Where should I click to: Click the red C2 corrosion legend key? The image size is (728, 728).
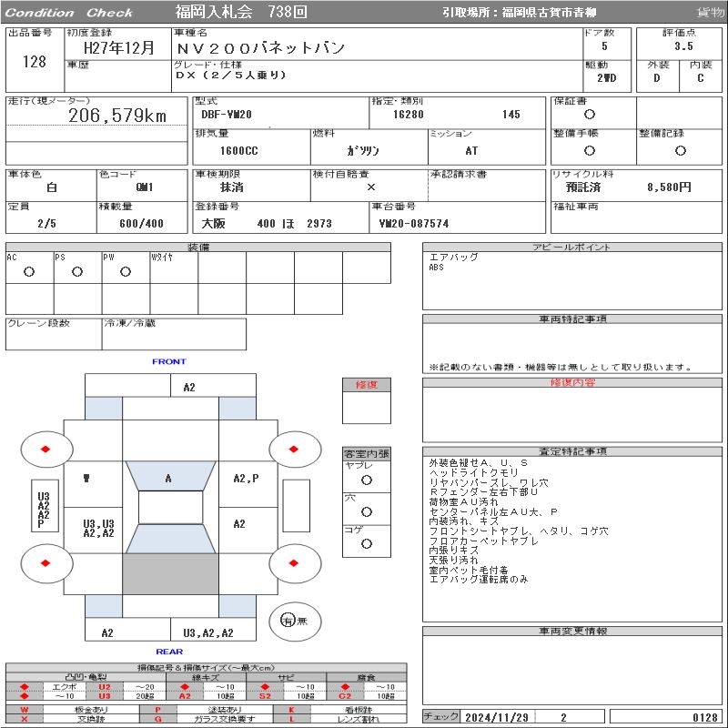tap(345, 695)
